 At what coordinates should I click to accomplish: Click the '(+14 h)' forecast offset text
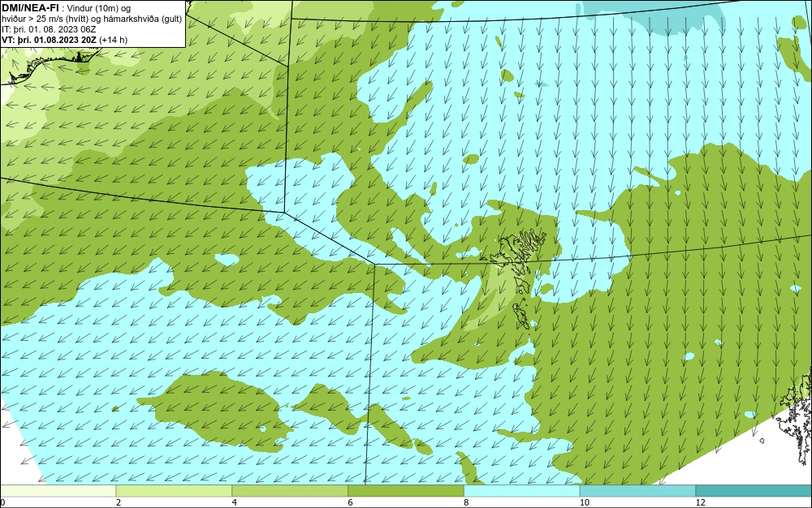114,40
